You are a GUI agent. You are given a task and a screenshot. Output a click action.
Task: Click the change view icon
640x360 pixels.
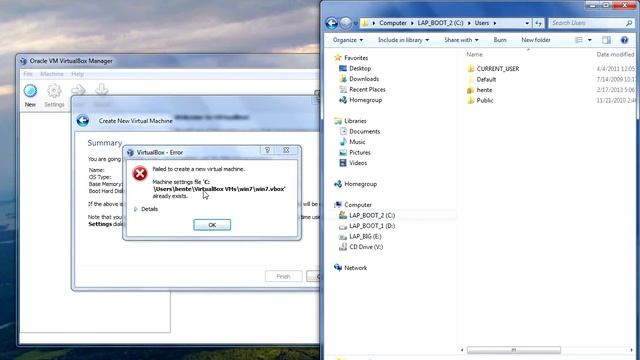[579, 40]
